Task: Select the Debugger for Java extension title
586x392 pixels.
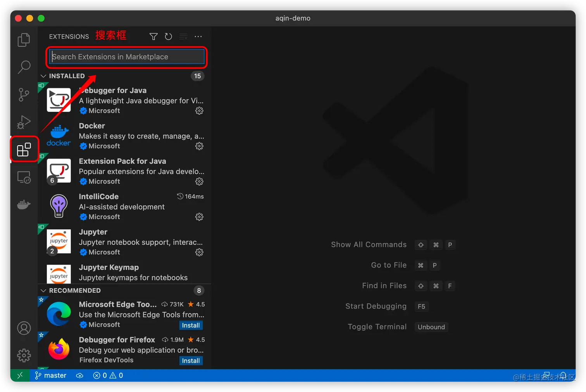Action: pos(113,90)
